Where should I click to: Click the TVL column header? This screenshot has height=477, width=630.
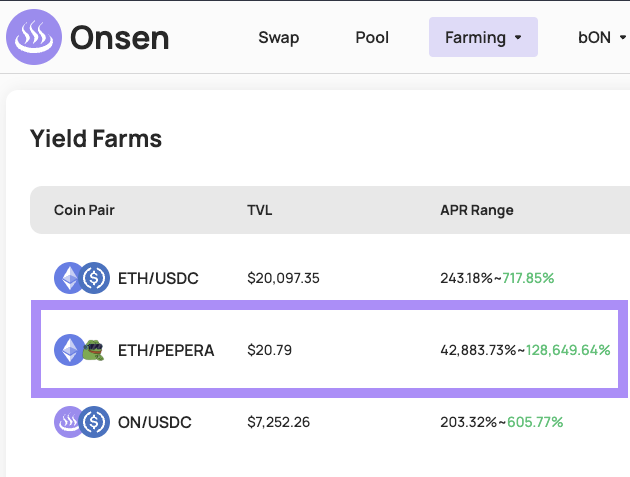[x=260, y=210]
